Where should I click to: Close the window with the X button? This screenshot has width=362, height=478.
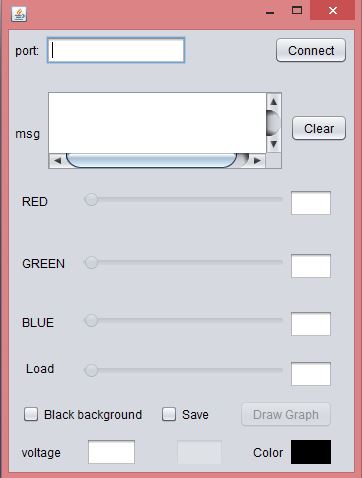(333, 10)
